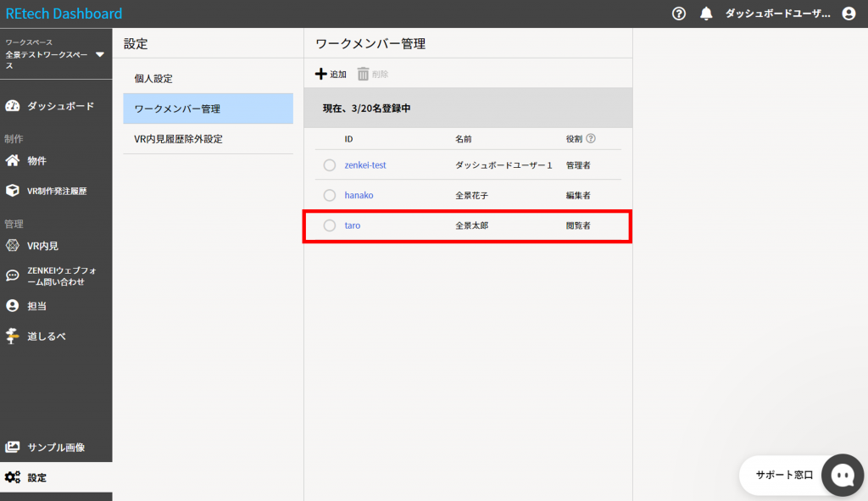Select the zenkei-test member radio button
868x501 pixels.
[x=330, y=165]
